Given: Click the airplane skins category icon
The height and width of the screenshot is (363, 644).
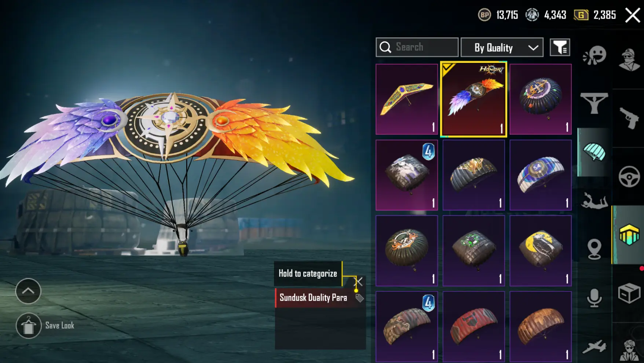Looking at the screenshot, I should point(594,346).
